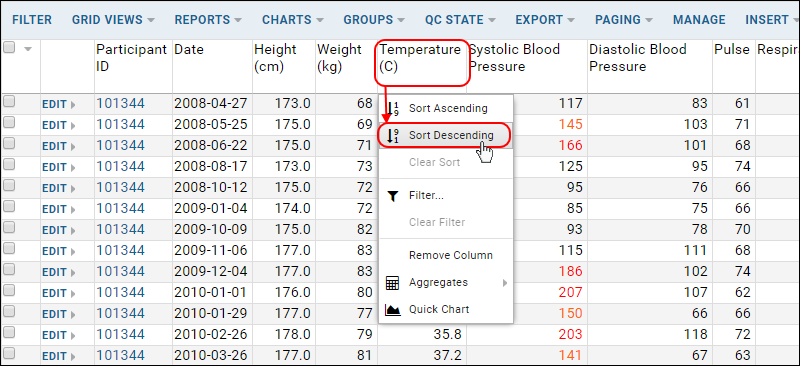Expand the Grid Views dropdown
Viewport: 800px width, 366px height.
coord(113,20)
